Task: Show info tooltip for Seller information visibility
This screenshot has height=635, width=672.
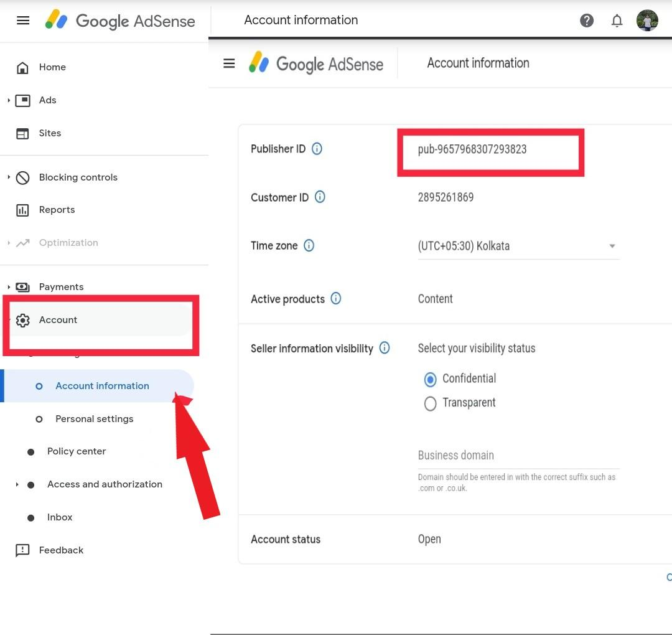Action: pyautogui.click(x=385, y=348)
